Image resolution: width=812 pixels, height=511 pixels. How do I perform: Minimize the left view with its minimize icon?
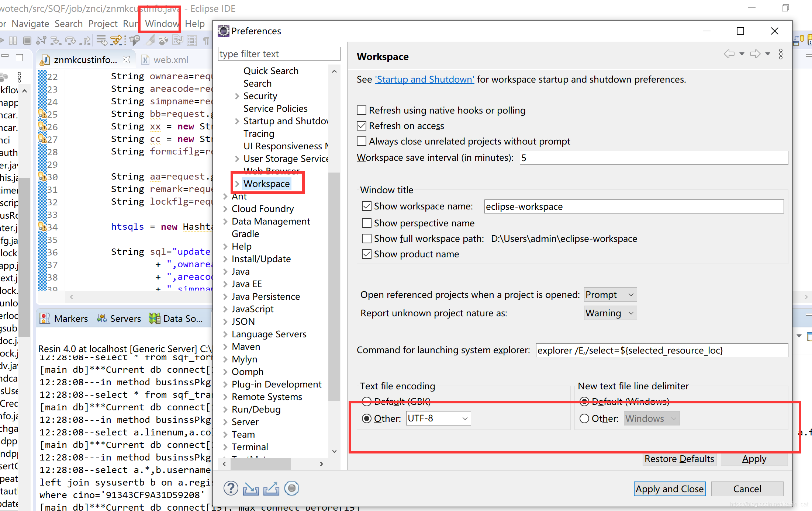5,56
